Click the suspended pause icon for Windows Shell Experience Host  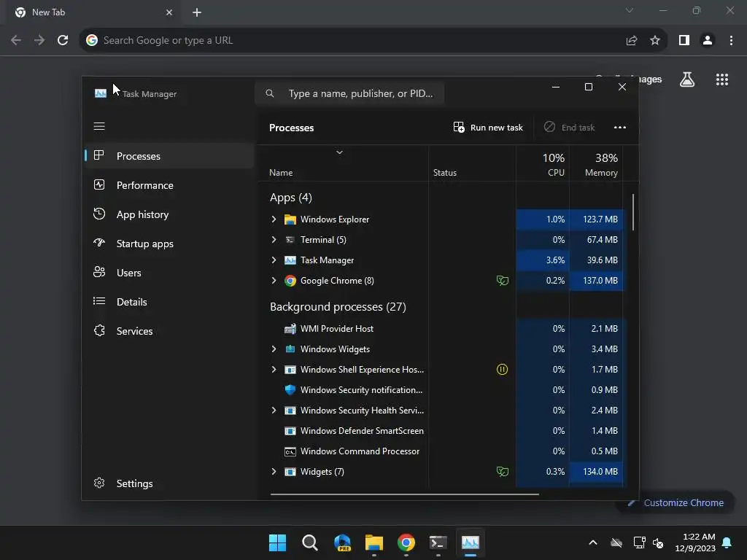click(x=502, y=369)
